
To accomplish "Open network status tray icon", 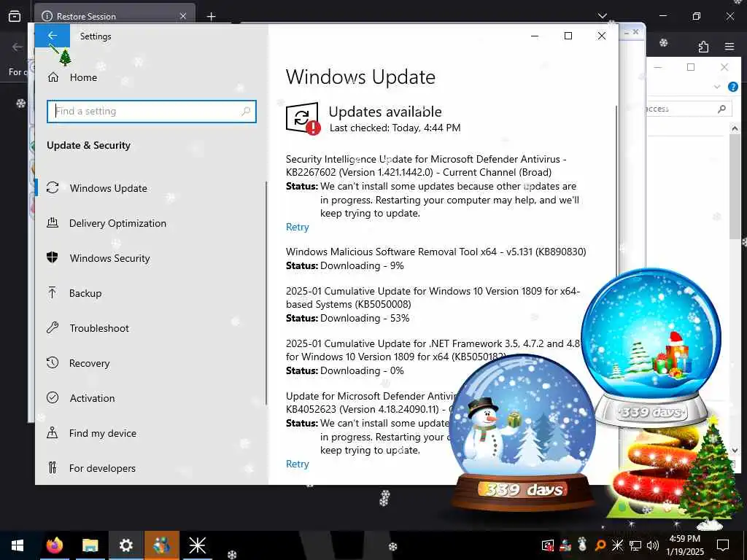I will pos(635,545).
